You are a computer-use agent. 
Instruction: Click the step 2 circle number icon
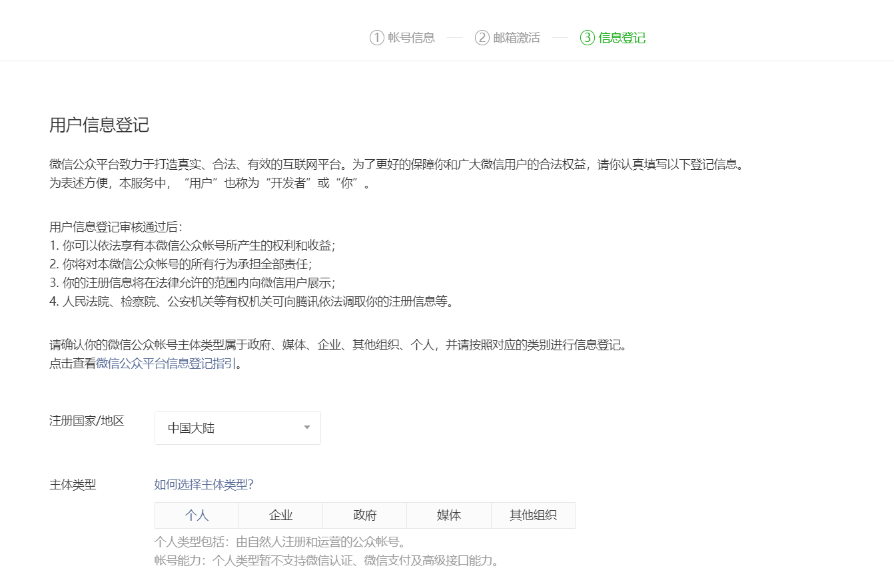click(x=482, y=38)
